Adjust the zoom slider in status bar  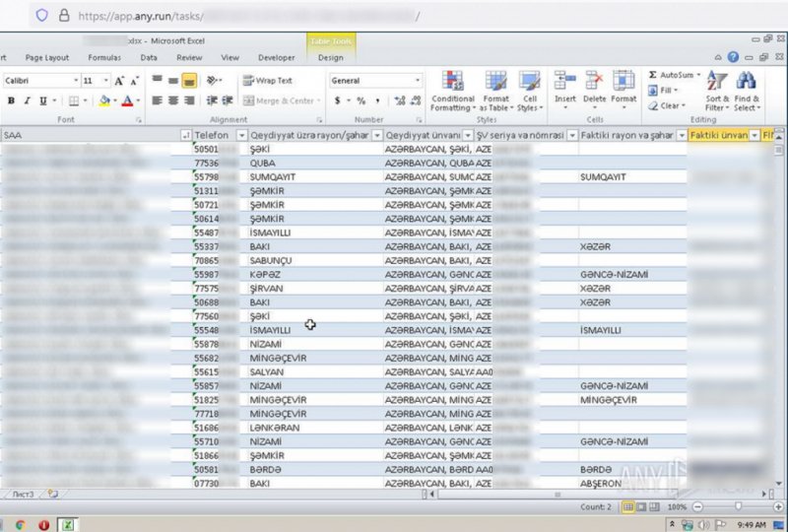click(x=737, y=506)
